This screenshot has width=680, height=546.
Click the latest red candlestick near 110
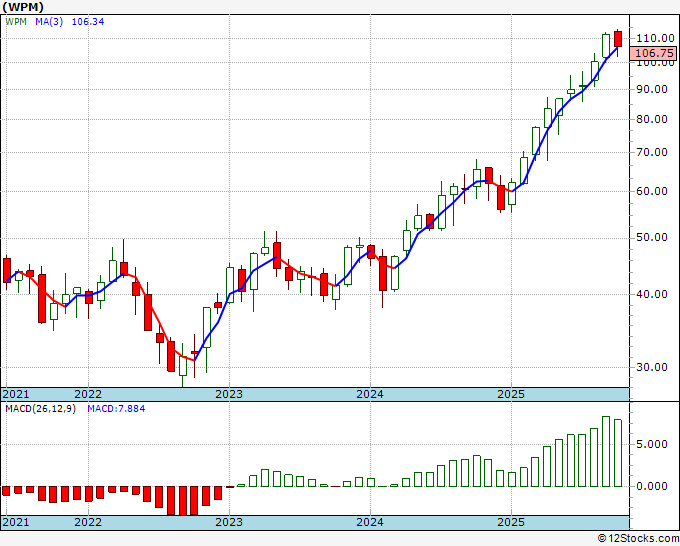coord(618,39)
